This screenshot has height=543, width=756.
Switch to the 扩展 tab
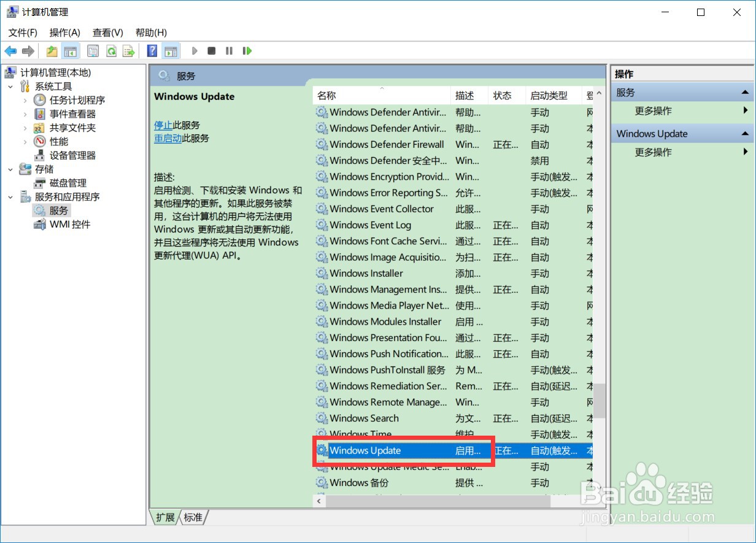click(165, 517)
